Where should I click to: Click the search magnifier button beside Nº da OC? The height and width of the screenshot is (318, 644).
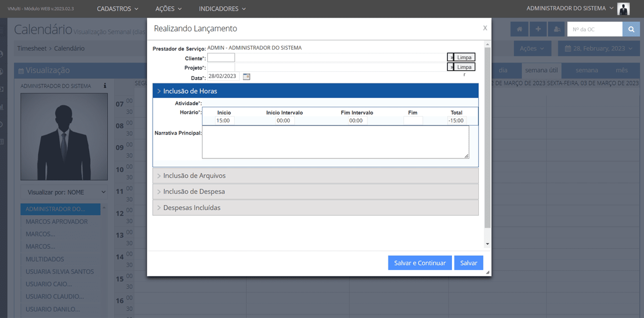pos(631,29)
